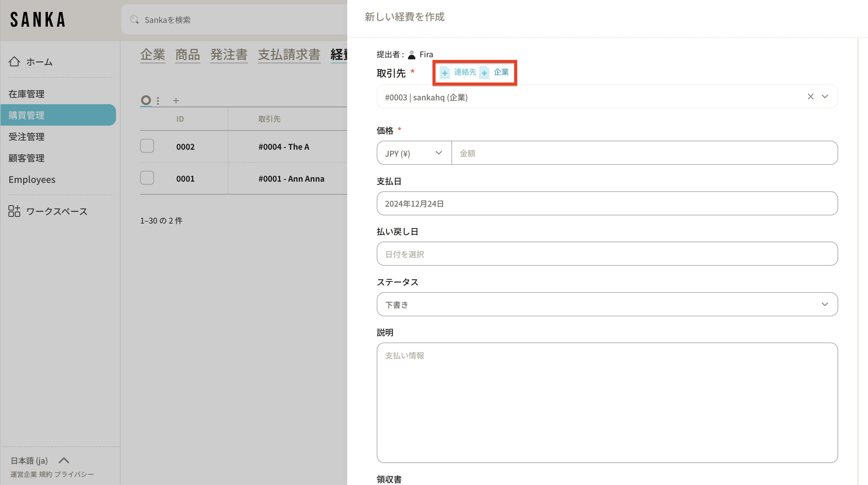Image resolution: width=868 pixels, height=485 pixels.
Task: Click the plus icon to add contact (連絡先)
Action: tap(445, 73)
